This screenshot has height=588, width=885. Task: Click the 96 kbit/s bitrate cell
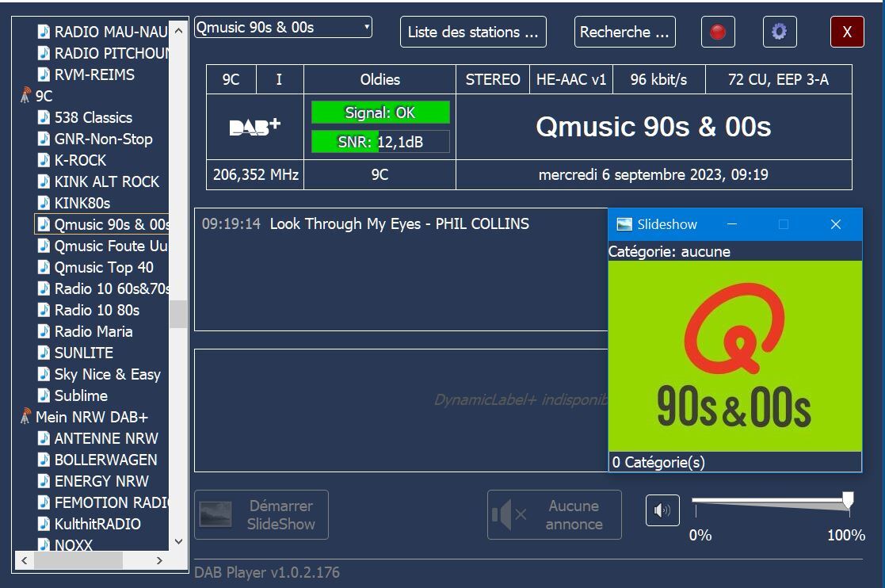[x=658, y=79]
